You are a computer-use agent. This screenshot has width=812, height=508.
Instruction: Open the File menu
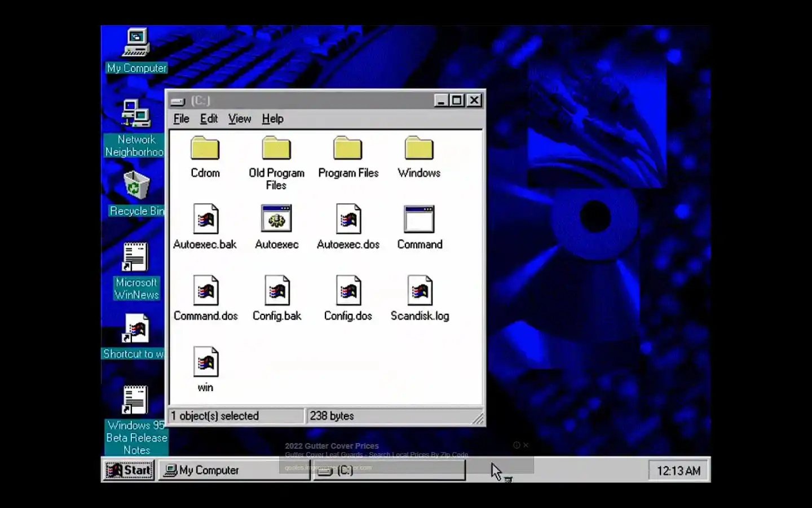click(x=181, y=119)
